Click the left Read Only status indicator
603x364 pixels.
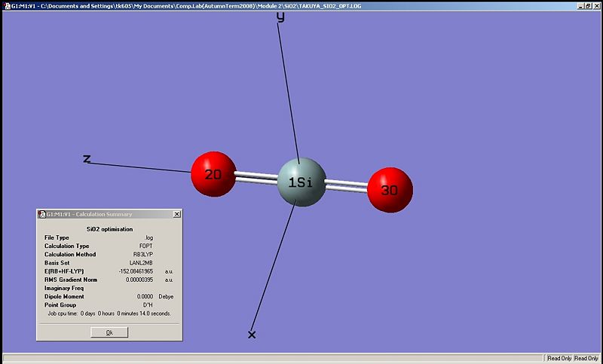[559, 358]
